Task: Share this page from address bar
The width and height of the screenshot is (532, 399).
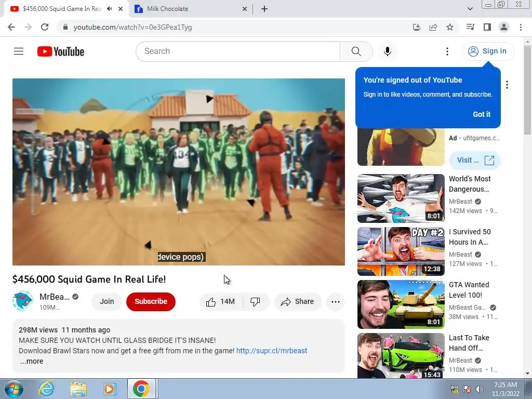Action: point(433,27)
